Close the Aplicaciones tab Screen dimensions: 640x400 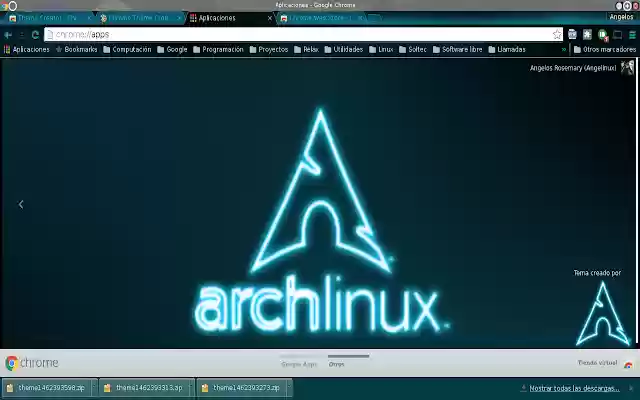tap(270, 18)
